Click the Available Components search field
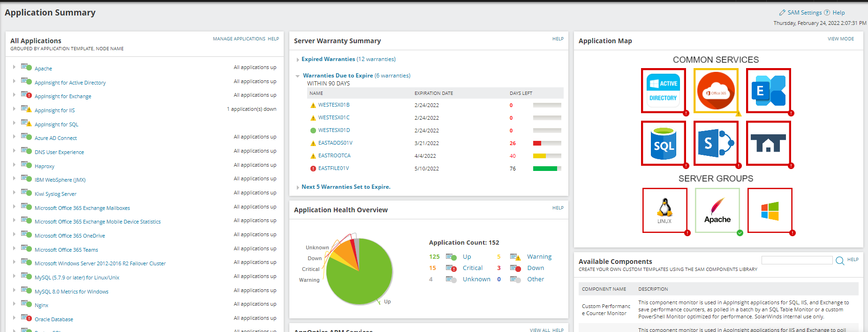This screenshot has height=332, width=868. point(797,260)
